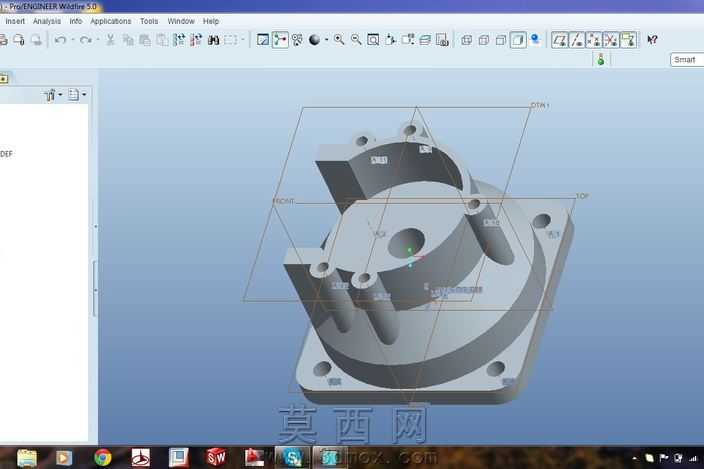
Task: Click the navigator panel collapse handle
Action: pyautogui.click(x=95, y=289)
